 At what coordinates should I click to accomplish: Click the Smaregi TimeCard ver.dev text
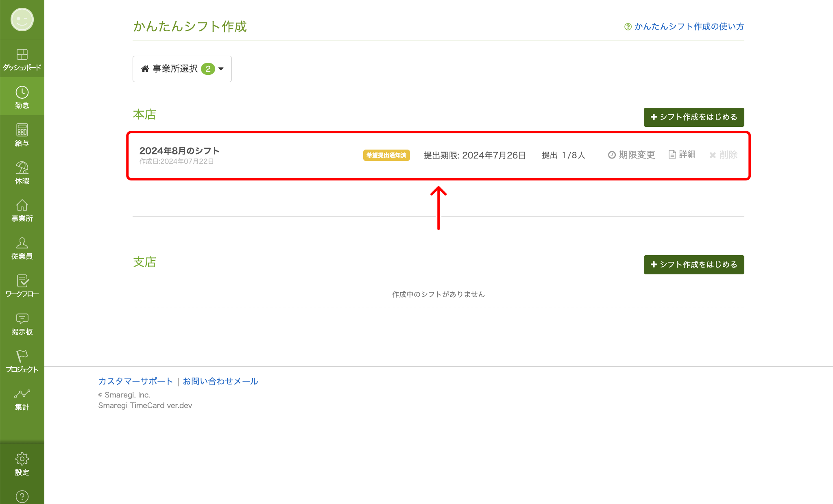(145, 406)
